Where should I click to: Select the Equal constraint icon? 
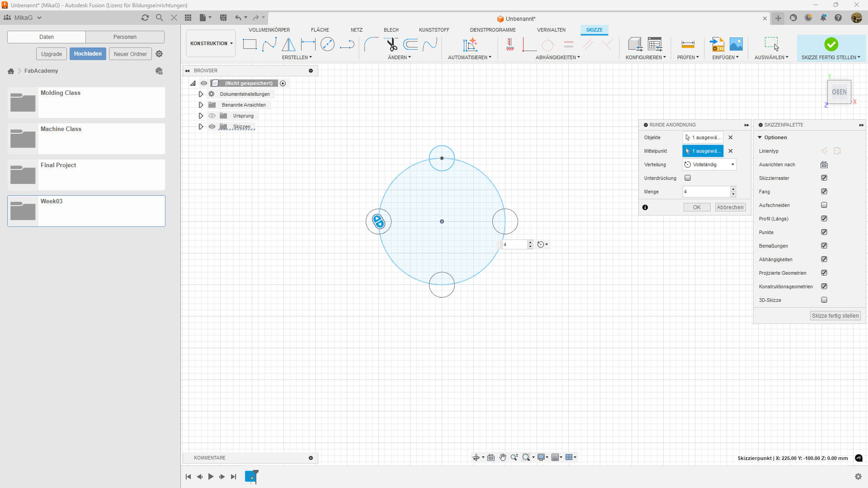568,44
